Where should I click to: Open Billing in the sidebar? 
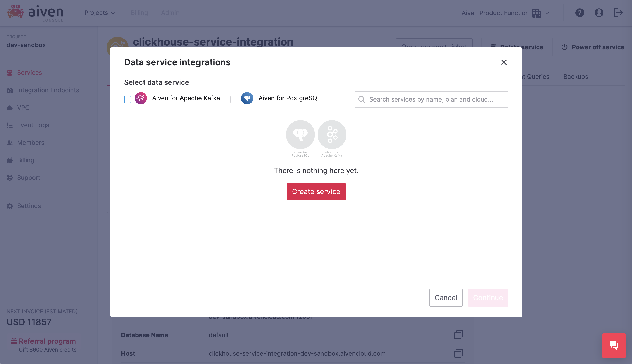tap(25, 160)
